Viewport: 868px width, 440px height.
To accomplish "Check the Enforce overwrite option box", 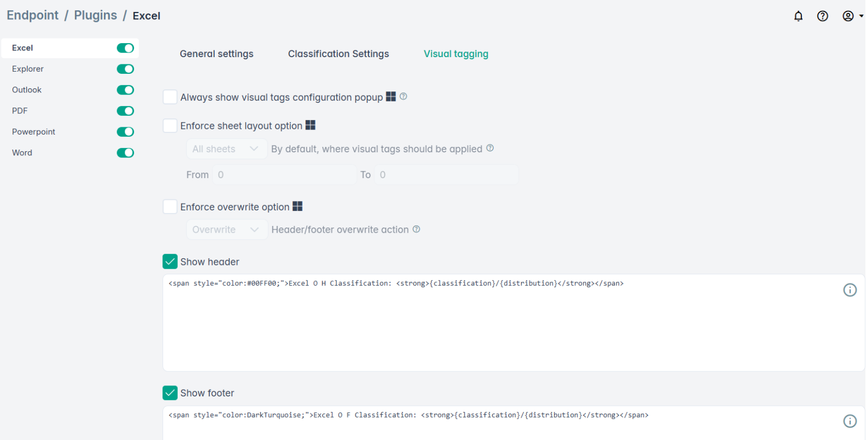I will pos(170,207).
